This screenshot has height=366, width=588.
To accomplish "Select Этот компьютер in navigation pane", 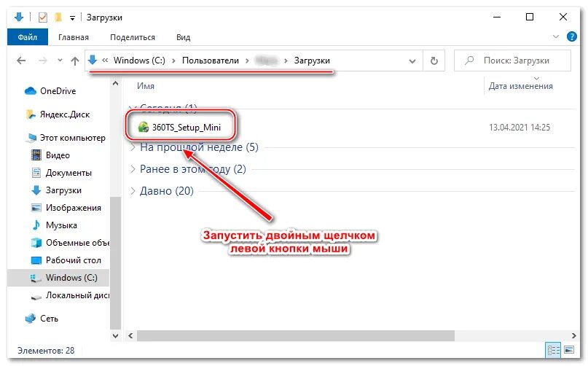I will coord(72,138).
